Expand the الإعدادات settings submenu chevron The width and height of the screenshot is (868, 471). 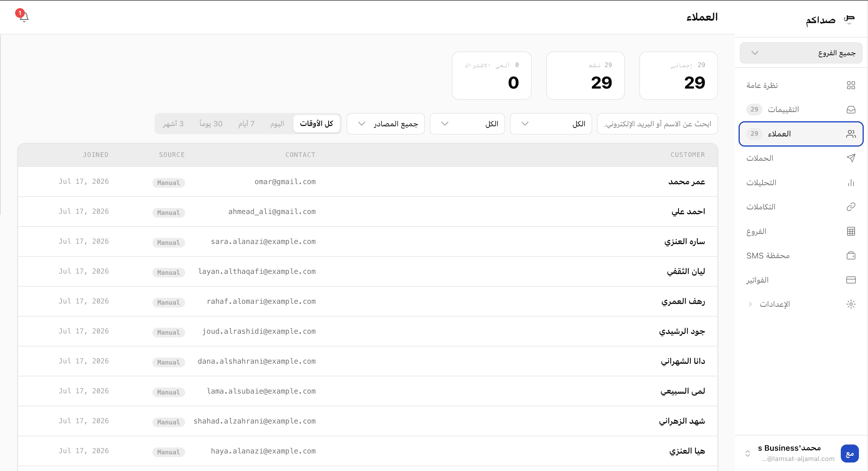pos(750,304)
